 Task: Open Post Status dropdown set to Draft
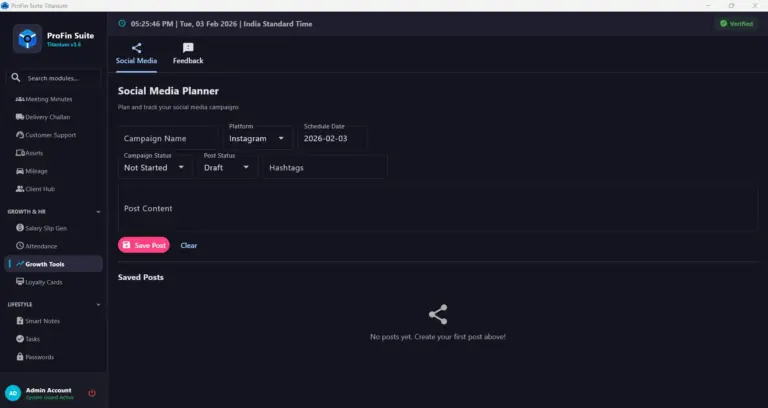[x=227, y=167]
